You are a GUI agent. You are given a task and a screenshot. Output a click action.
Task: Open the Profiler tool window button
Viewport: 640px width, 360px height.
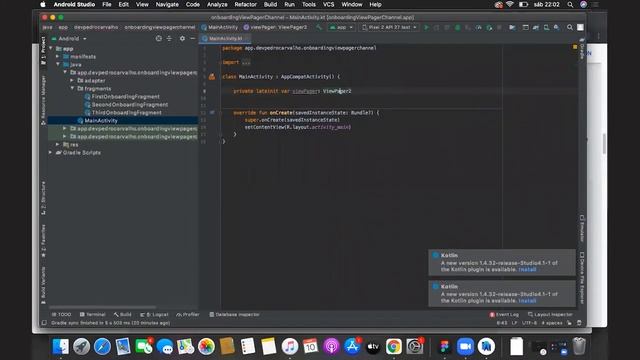pos(188,314)
